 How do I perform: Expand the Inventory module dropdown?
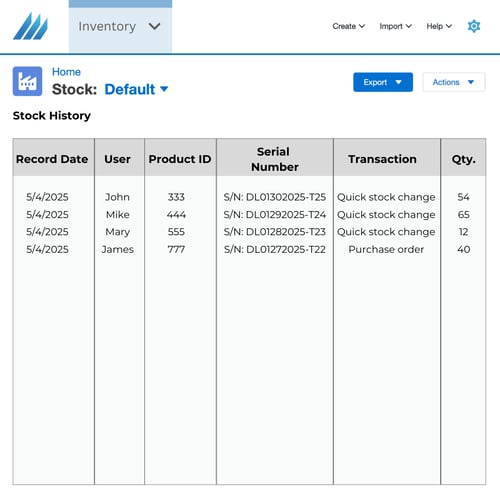120,27
